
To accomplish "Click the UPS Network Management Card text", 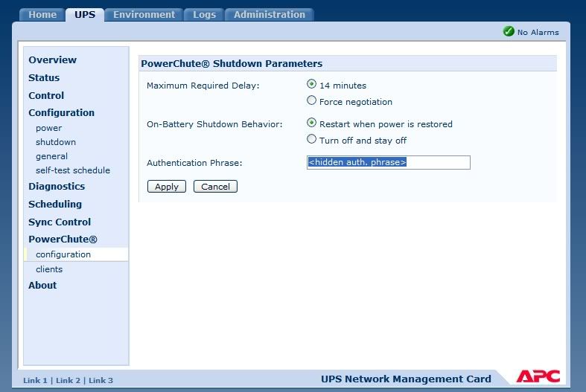I will (x=406, y=379).
